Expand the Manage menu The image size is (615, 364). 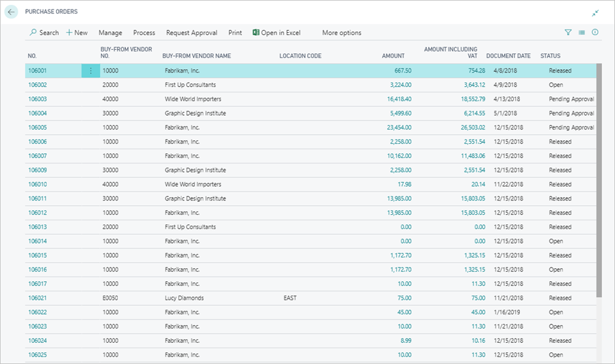click(110, 33)
